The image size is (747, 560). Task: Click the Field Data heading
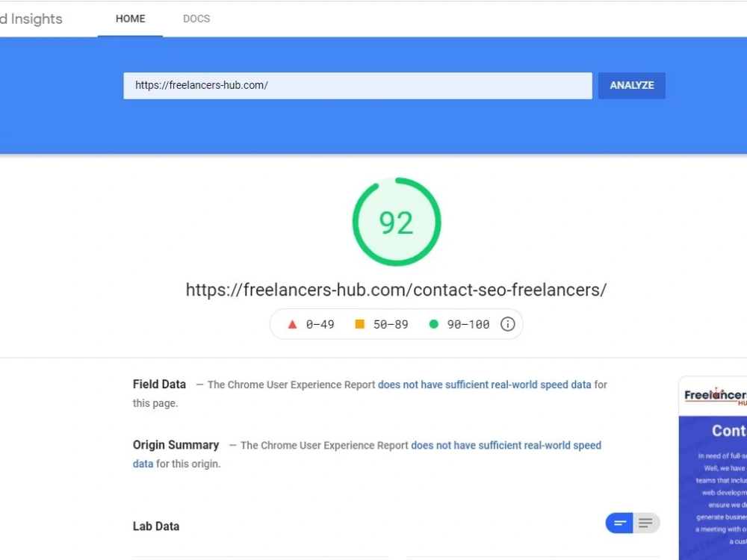click(159, 385)
